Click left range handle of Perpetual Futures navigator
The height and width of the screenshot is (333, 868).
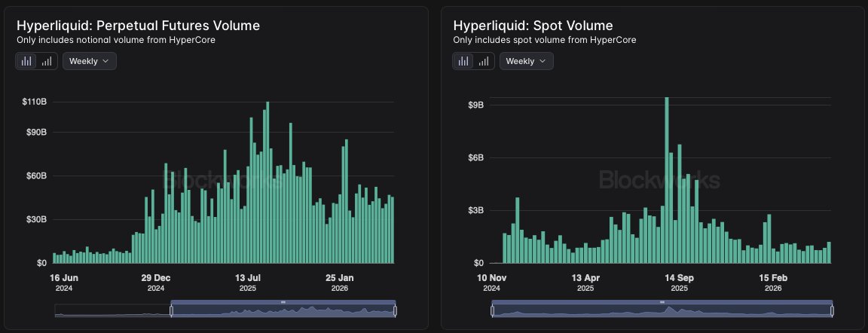click(171, 311)
